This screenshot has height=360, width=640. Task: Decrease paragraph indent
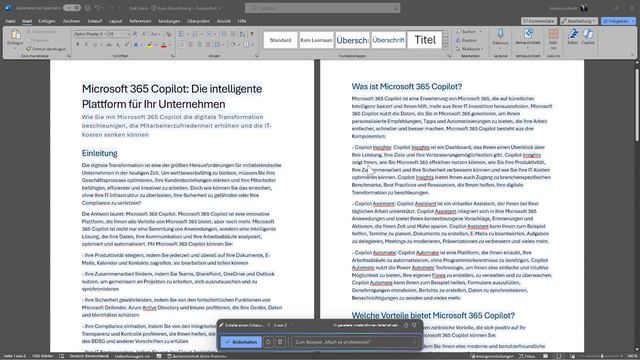224,34
